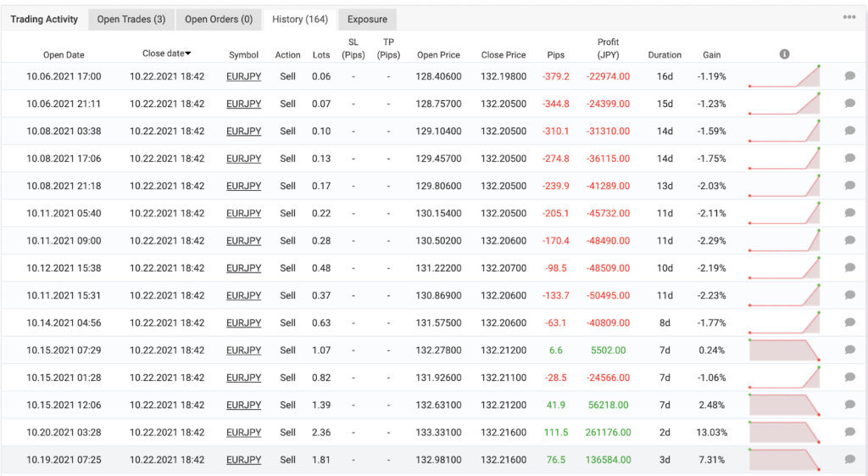Viewport: 868px width, 476px height.
Task: Open comment icon for 1.81 lots trade
Action: [849, 460]
